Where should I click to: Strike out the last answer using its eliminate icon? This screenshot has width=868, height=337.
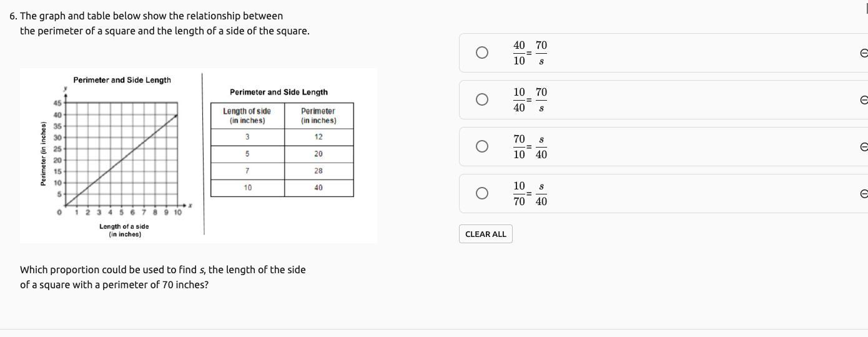coord(864,194)
